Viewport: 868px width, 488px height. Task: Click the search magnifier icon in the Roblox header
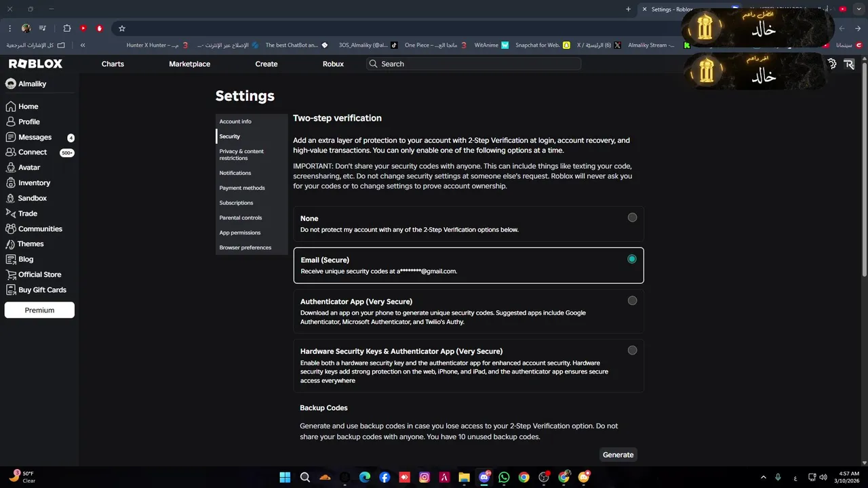[x=373, y=64]
